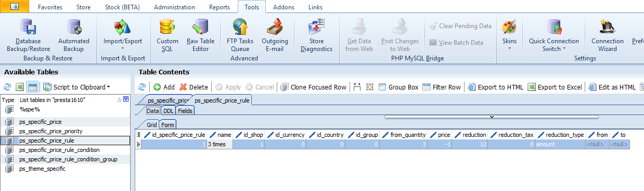This screenshot has height=191, width=644.
Task: Click the Post Changes to Web icon
Action: [400, 27]
